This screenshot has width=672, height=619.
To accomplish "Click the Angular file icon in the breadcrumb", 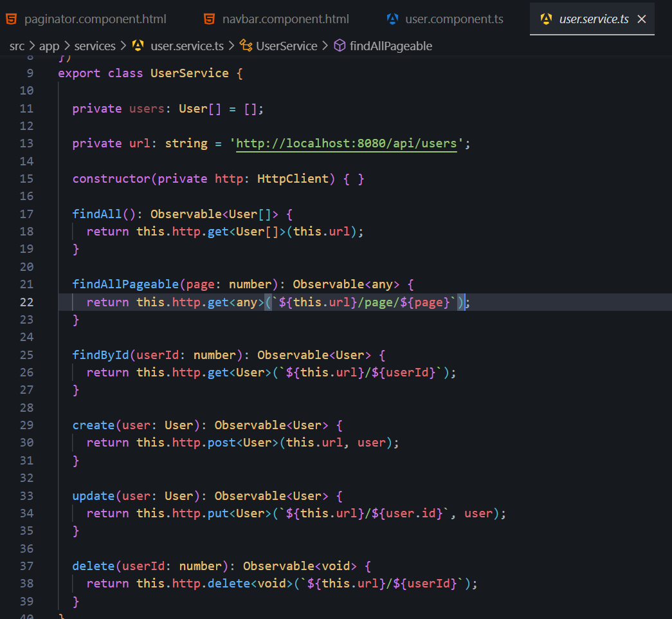I will tap(138, 46).
